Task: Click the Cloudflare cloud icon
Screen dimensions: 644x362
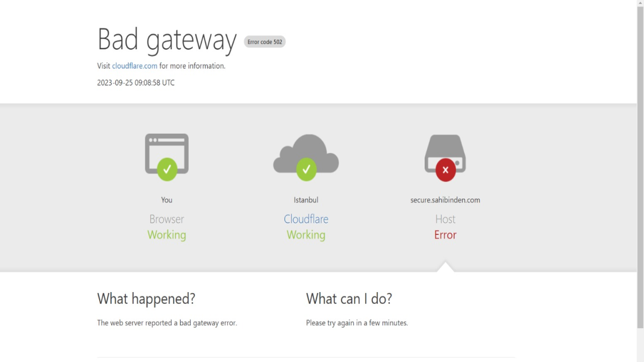Action: pyautogui.click(x=306, y=153)
